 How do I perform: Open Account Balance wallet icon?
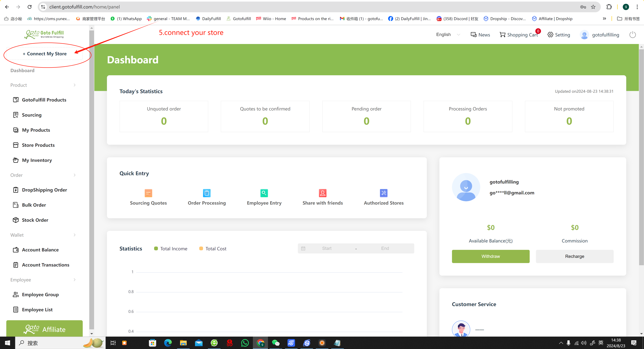(x=16, y=250)
